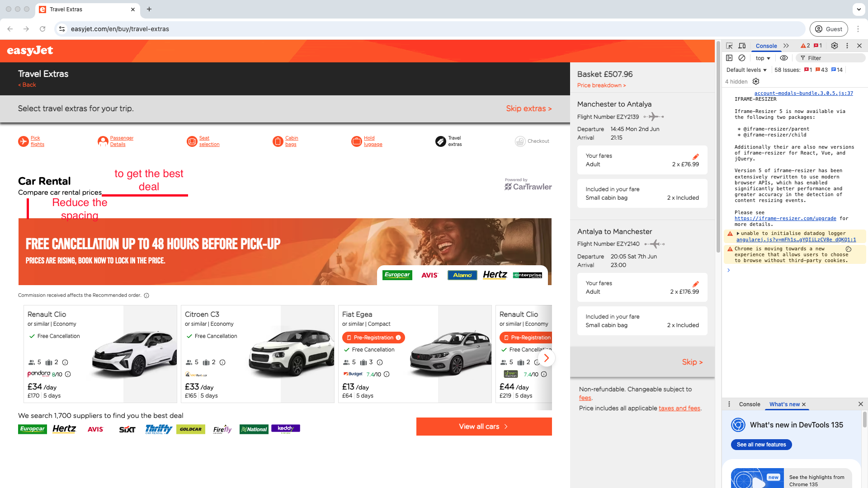Click the View all cars button
The width and height of the screenshot is (868, 488).
coord(484,427)
